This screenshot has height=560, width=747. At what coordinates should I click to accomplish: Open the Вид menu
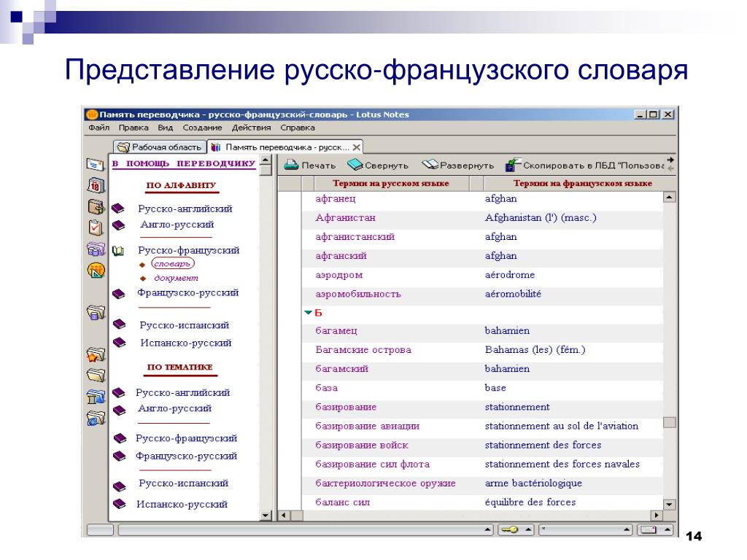pyautogui.click(x=166, y=128)
